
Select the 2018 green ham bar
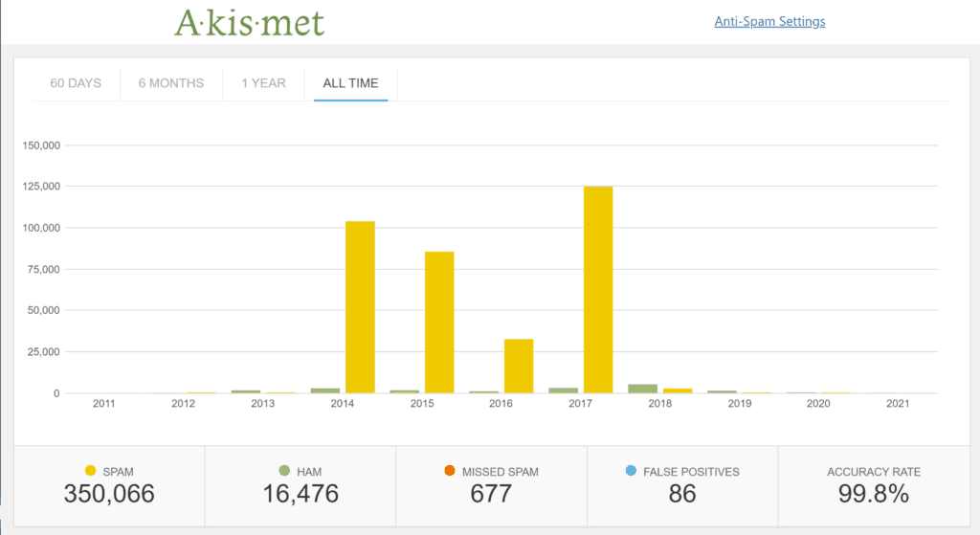click(642, 389)
